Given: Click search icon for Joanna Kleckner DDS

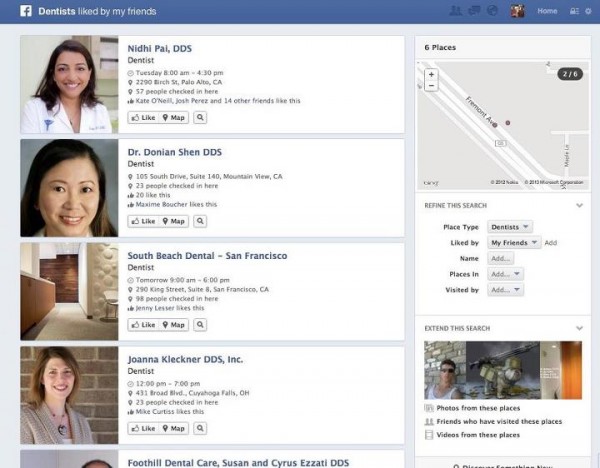Looking at the screenshot, I should 200,429.
